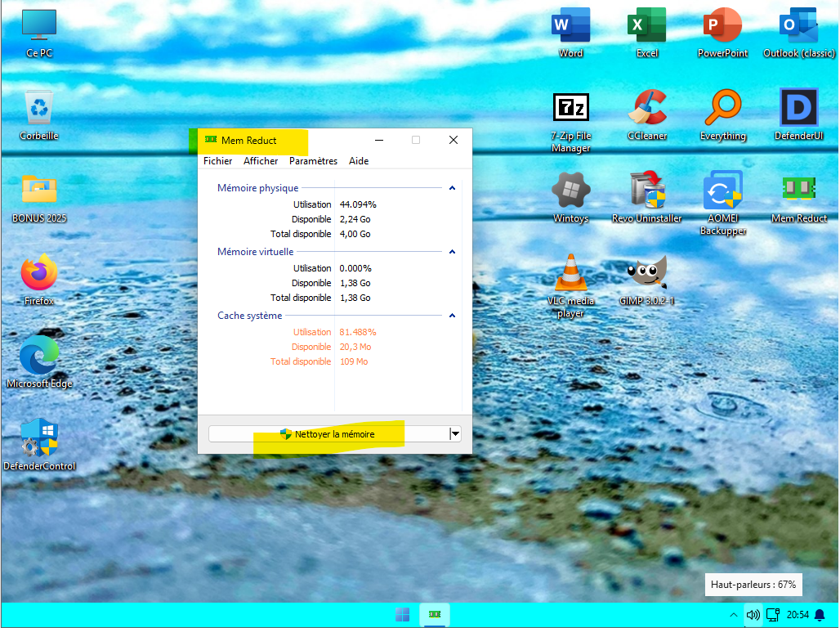Select the AOMEI Backupper icon
840x628 pixels.
tap(722, 204)
